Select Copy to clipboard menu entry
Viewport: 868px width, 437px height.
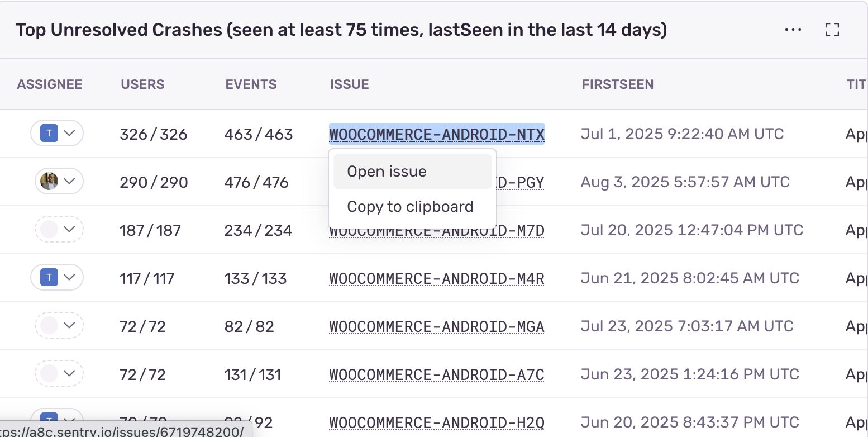click(410, 207)
